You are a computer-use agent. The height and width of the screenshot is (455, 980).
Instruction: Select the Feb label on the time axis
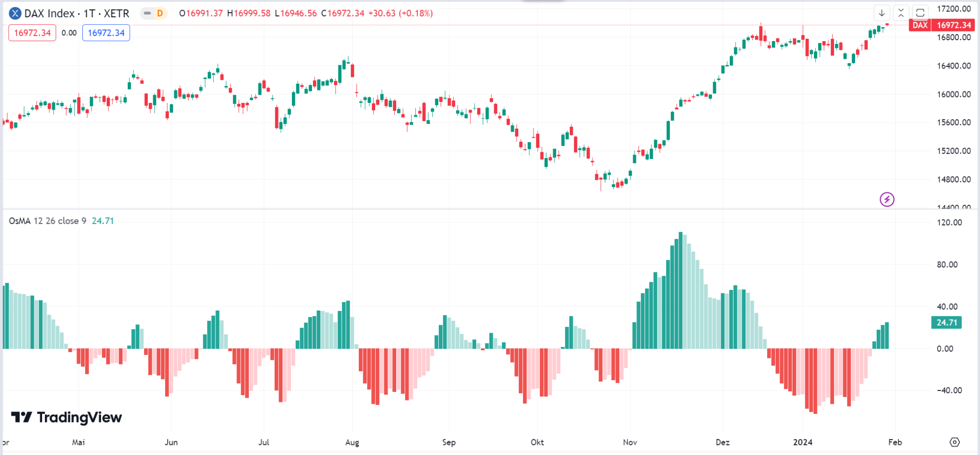coord(894,443)
